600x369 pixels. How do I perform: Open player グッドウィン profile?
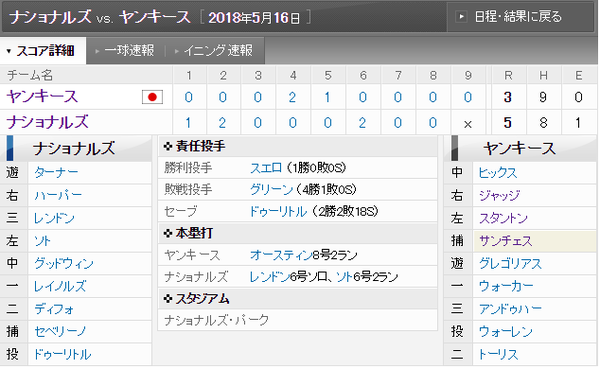pos(64,263)
